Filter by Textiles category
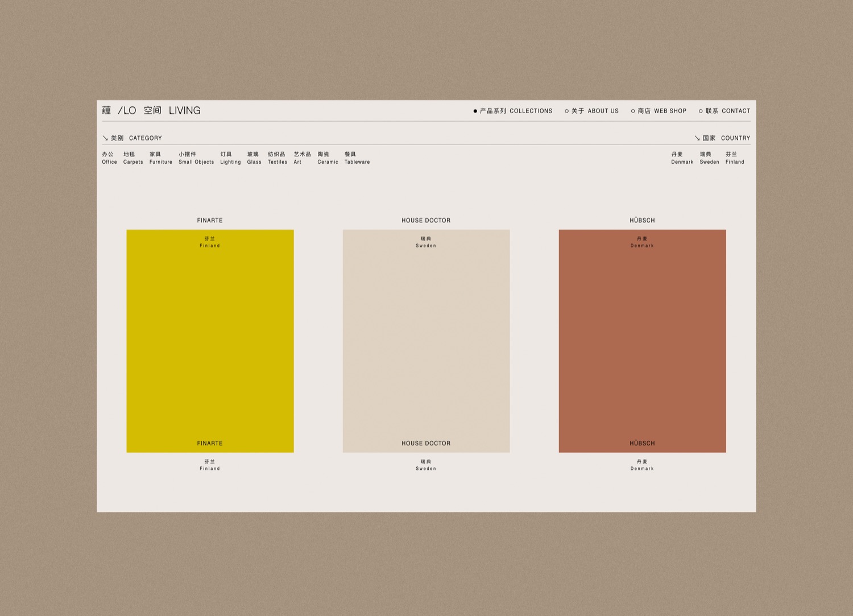The width and height of the screenshot is (853, 616). point(277,158)
